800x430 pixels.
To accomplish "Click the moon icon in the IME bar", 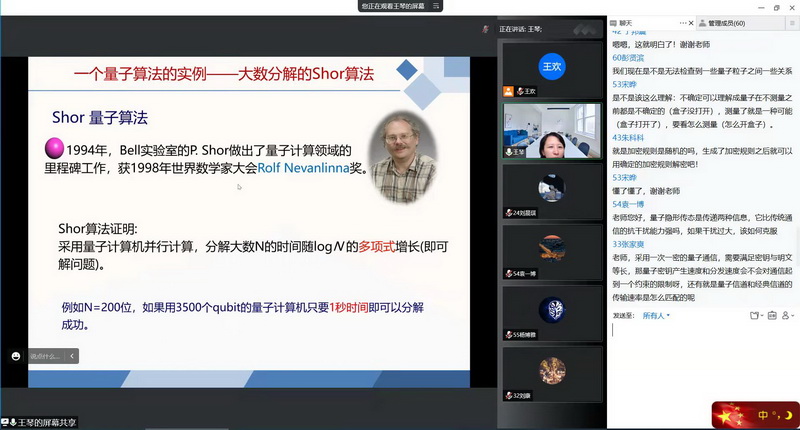I will pos(787,414).
